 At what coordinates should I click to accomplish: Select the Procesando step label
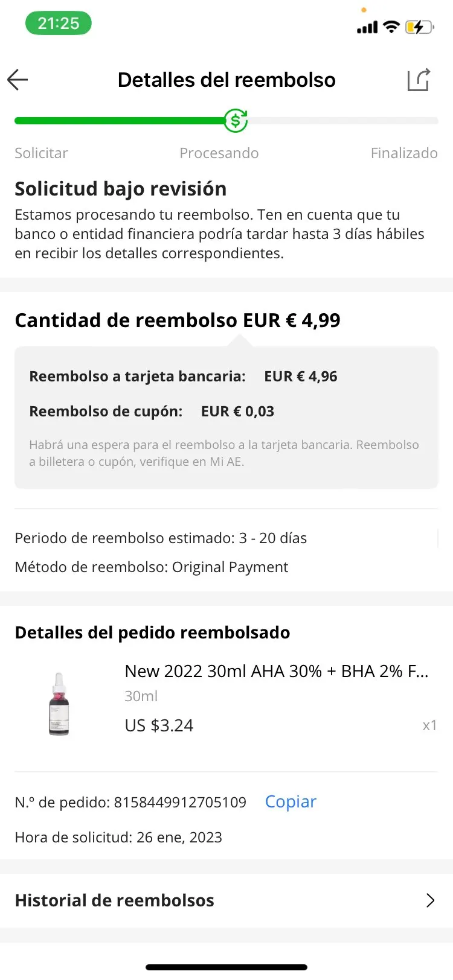coord(219,153)
